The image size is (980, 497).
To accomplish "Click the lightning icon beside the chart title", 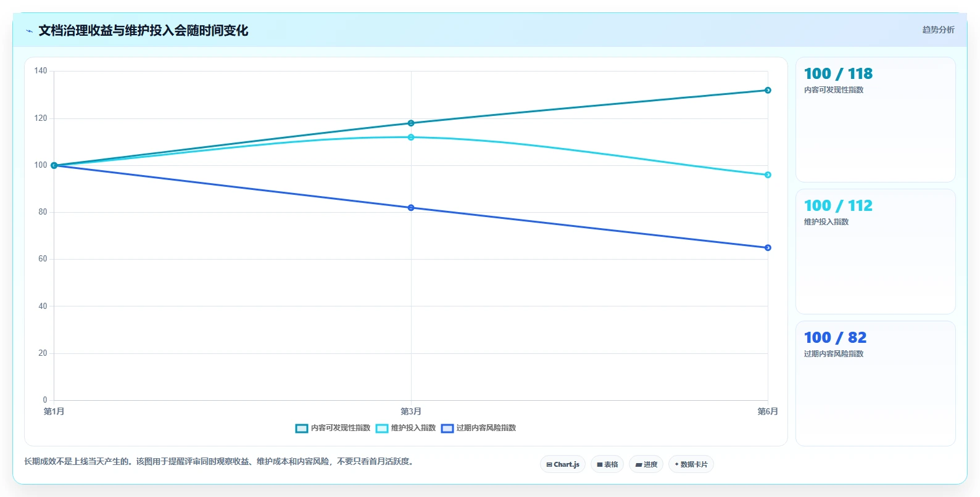I will 29,31.
